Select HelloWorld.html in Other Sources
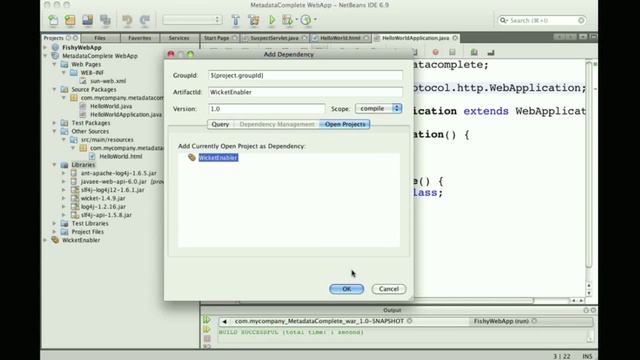 tap(121, 156)
